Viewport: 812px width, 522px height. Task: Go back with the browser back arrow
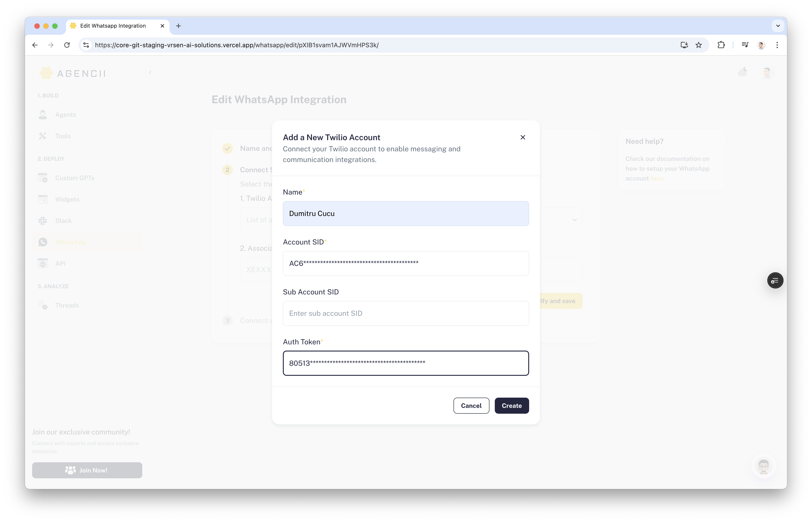click(x=35, y=45)
